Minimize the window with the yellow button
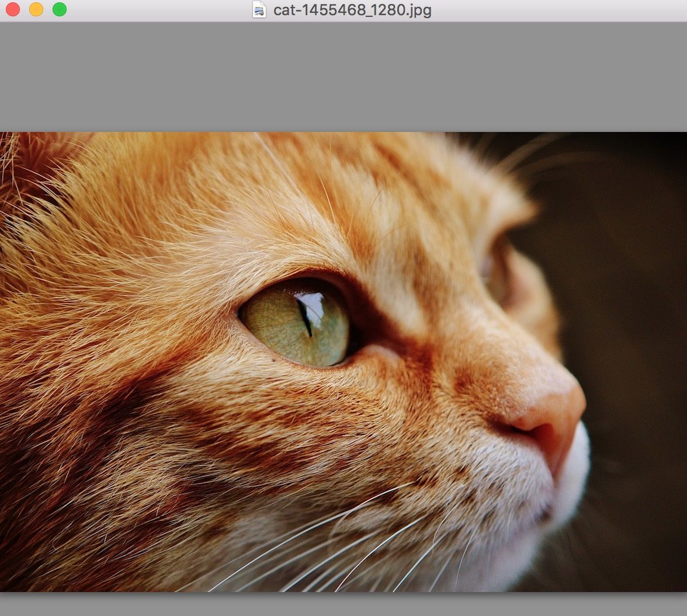687x616 pixels. pos(36,9)
